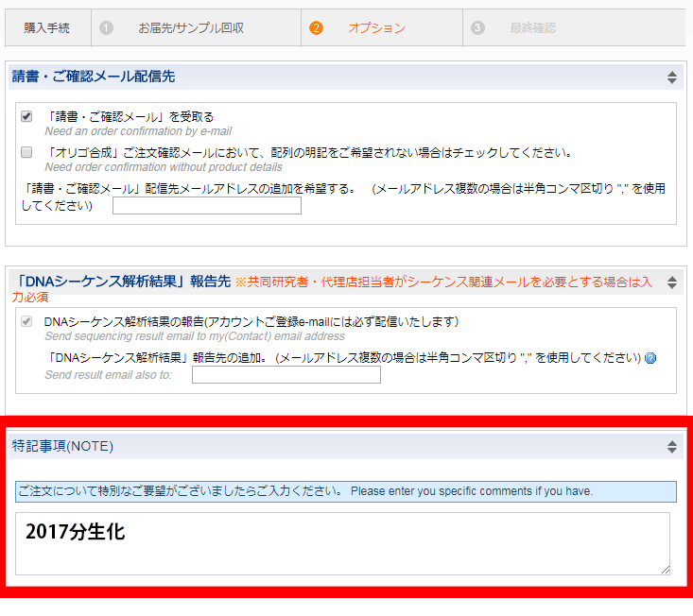Click the text 'Need an order confirmation by e-mail'
Screen dimensions: 693x616
pos(138,131)
